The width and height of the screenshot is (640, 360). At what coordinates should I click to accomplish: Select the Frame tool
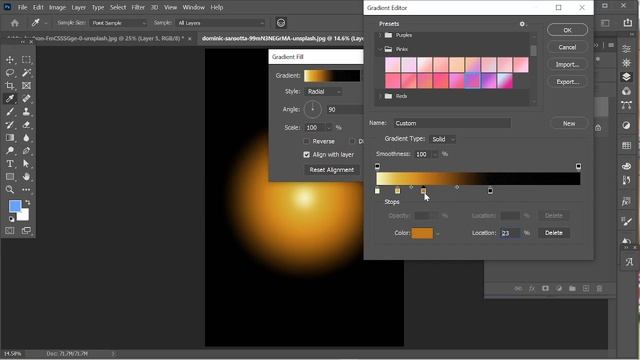(x=27, y=86)
